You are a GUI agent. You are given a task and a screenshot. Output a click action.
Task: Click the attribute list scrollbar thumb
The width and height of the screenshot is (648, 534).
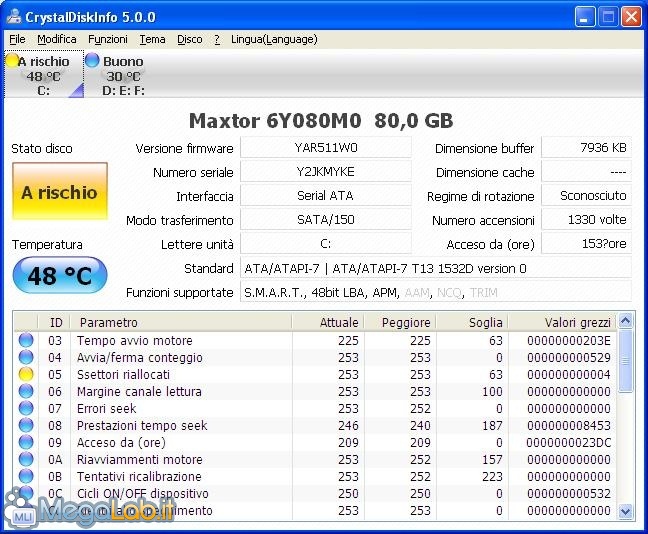(625, 360)
